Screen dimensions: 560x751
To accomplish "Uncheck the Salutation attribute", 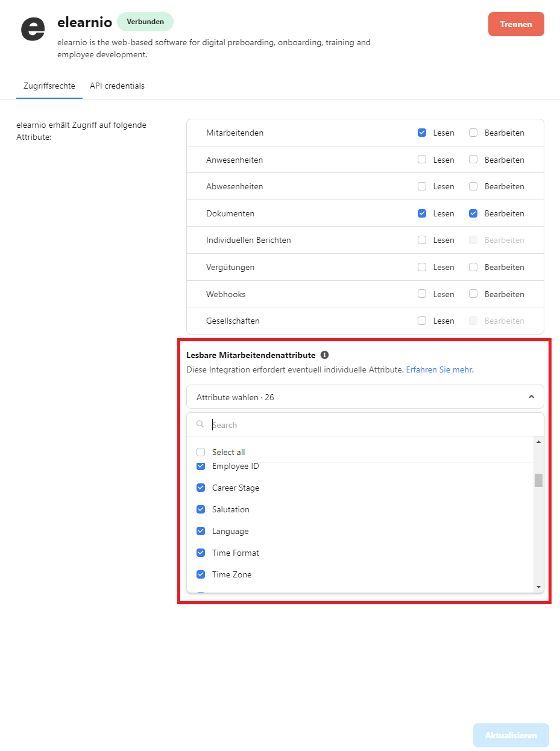I will pyautogui.click(x=201, y=509).
